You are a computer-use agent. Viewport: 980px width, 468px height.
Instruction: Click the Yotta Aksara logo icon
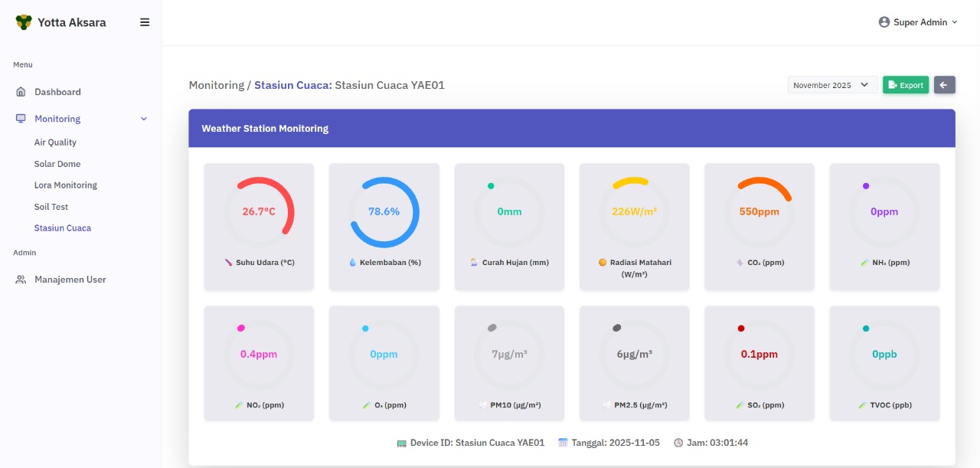[24, 22]
